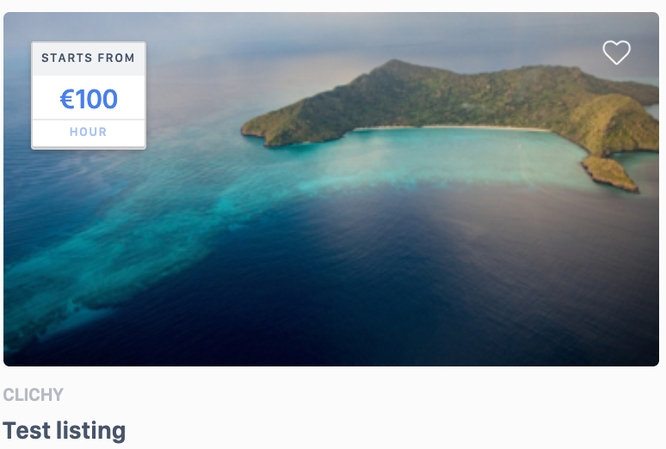
Task: Click the euro symbol in the price
Action: click(x=67, y=99)
